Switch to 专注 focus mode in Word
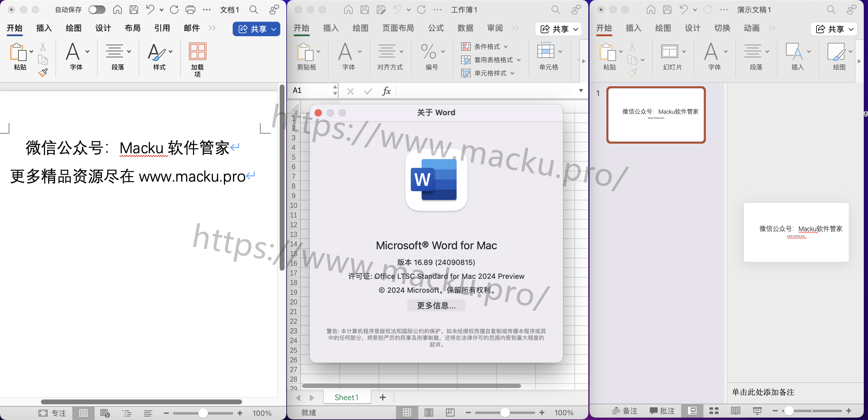This screenshot has height=420, width=868. [x=52, y=413]
